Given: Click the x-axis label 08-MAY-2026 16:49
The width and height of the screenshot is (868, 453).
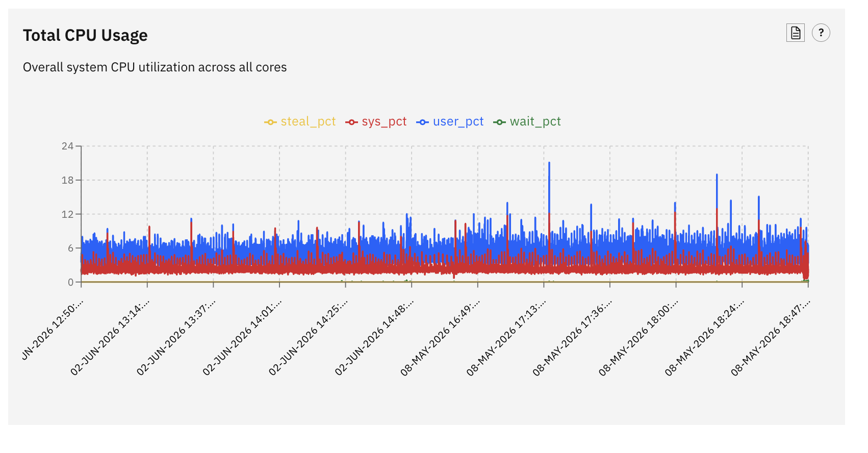Looking at the screenshot, I should tap(440, 337).
